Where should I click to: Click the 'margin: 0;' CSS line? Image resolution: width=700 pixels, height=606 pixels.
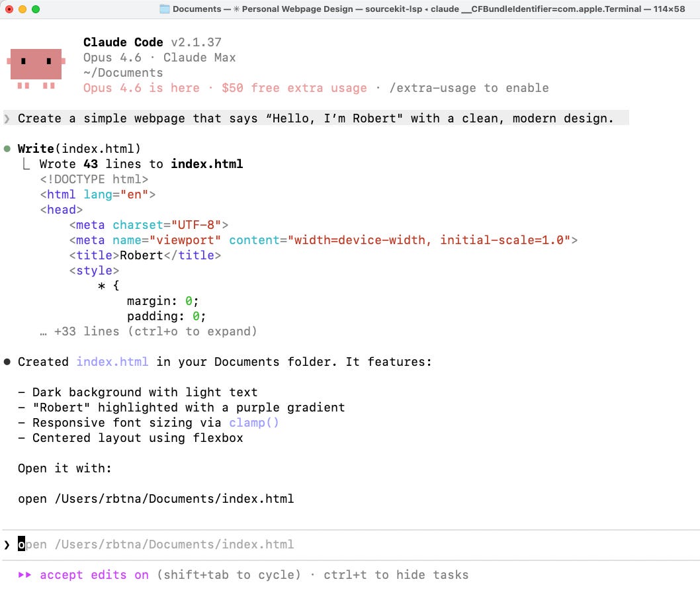coord(163,301)
